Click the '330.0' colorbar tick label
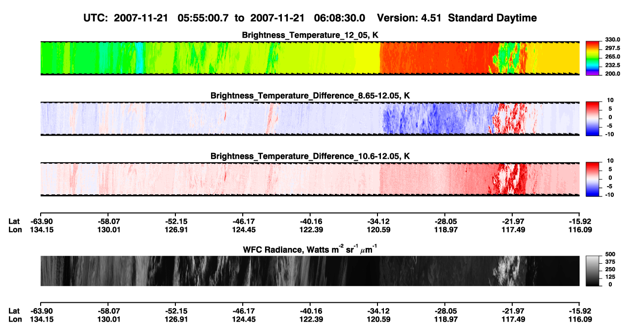 point(612,40)
